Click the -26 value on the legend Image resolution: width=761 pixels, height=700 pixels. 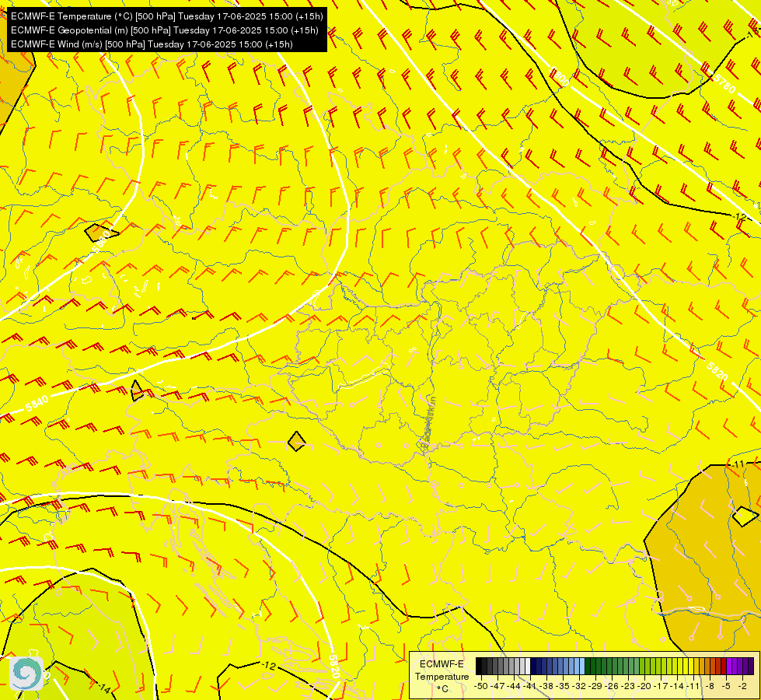pos(612,686)
